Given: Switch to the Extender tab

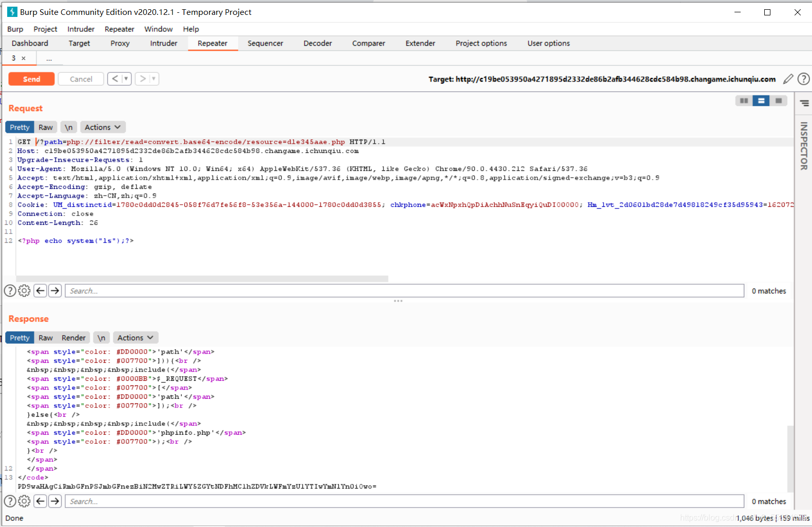Looking at the screenshot, I should (x=420, y=44).
